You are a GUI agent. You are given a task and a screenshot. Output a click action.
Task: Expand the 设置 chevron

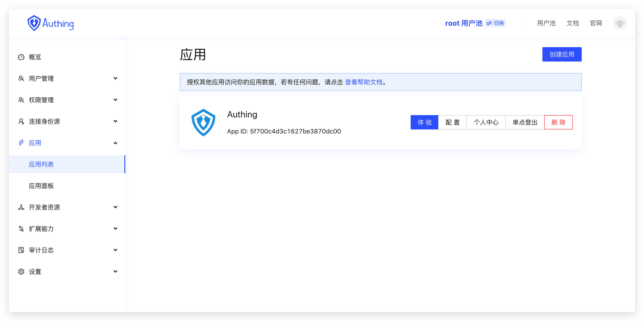coord(115,271)
